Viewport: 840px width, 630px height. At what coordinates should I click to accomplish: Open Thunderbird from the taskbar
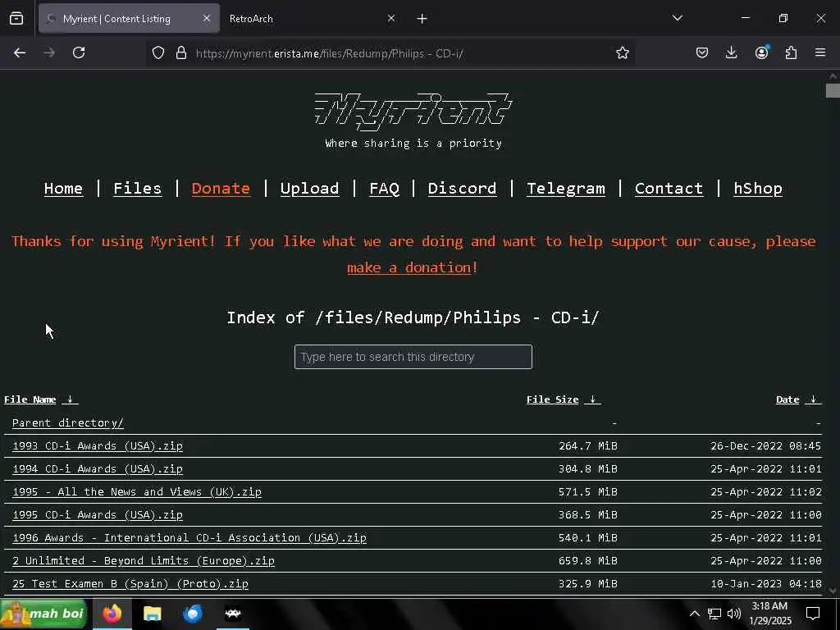192,614
